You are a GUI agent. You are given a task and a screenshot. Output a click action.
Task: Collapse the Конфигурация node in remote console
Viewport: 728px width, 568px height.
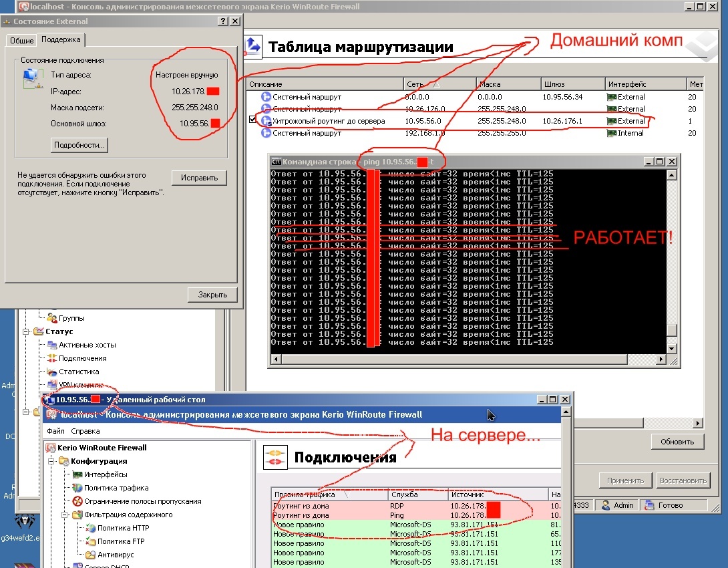pyautogui.click(x=51, y=461)
